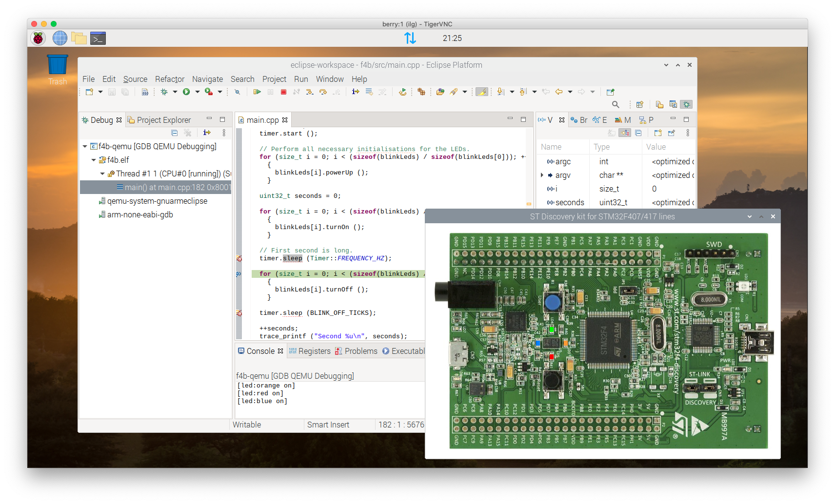Image resolution: width=835 pixels, height=504 pixels.
Task: Select the qemu-system-gnuarmeclipse process entry
Action: tap(157, 201)
